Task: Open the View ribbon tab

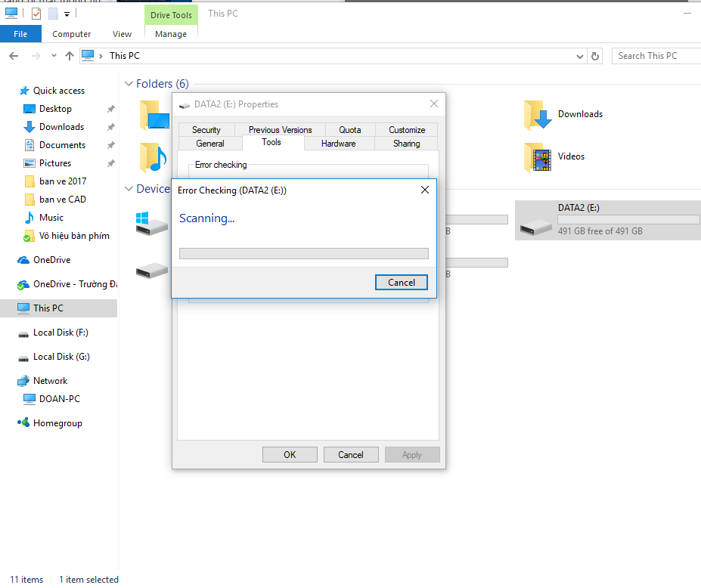Action: point(122,34)
